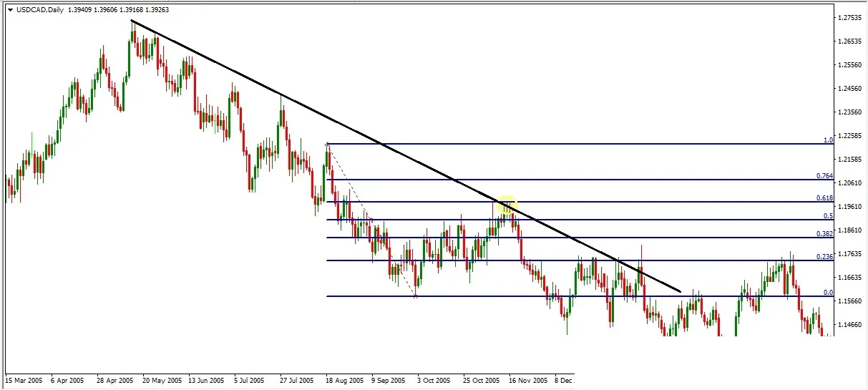The height and width of the screenshot is (390, 868).
Task: Click price 1.25560 on the price scale
Action: 852,64
